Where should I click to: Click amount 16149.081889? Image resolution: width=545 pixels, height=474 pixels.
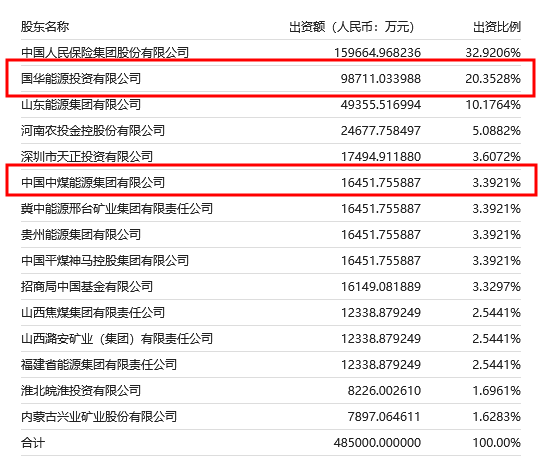(x=381, y=287)
